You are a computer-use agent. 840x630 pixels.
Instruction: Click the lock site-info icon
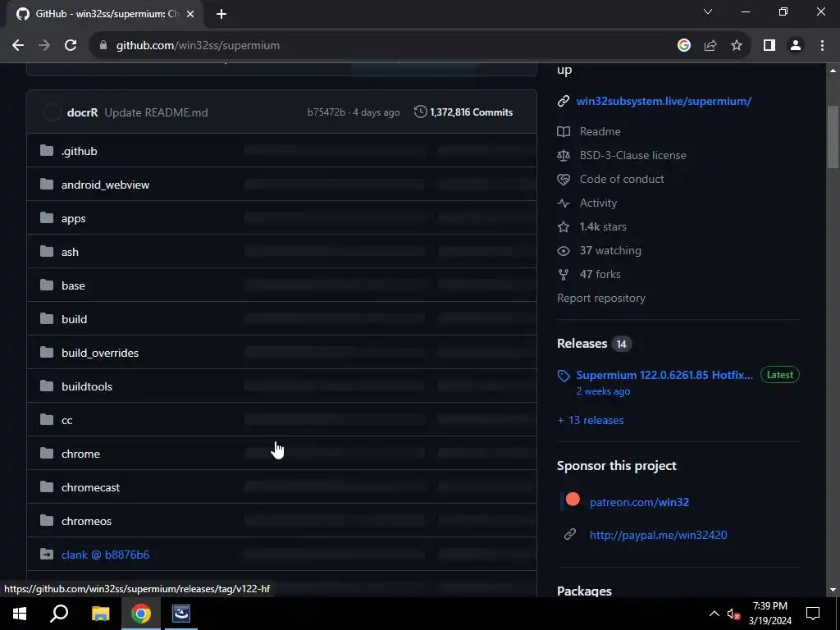pyautogui.click(x=103, y=46)
